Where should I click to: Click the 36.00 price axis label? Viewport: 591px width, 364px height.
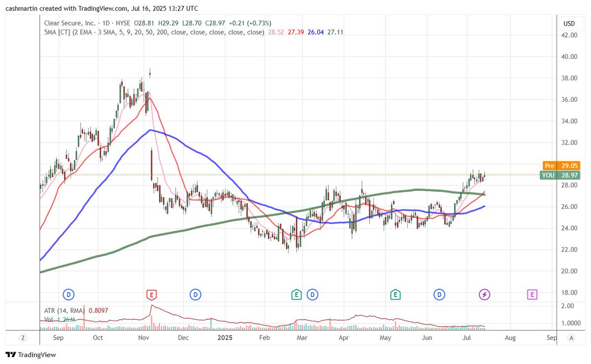[570, 99]
